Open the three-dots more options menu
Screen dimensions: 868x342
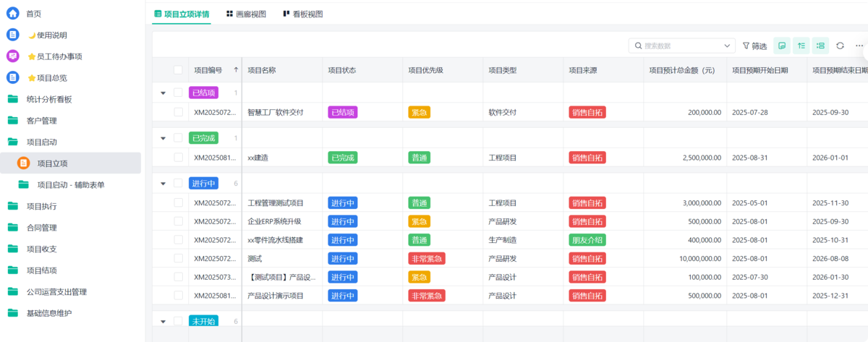pyautogui.click(x=859, y=46)
